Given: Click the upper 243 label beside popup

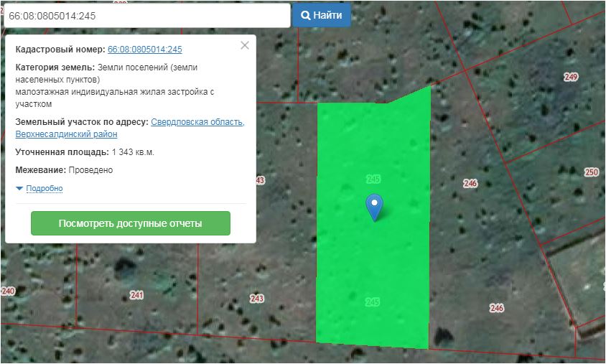Looking at the screenshot, I should click(259, 180).
